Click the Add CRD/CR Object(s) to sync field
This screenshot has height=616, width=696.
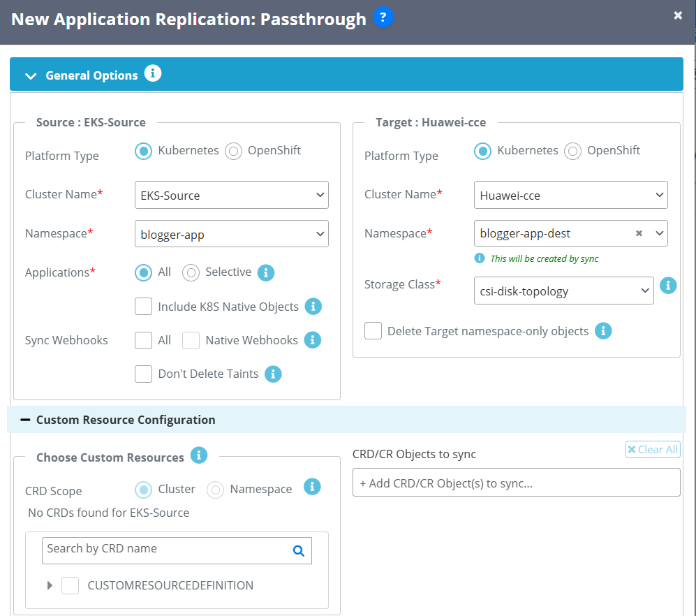click(516, 483)
